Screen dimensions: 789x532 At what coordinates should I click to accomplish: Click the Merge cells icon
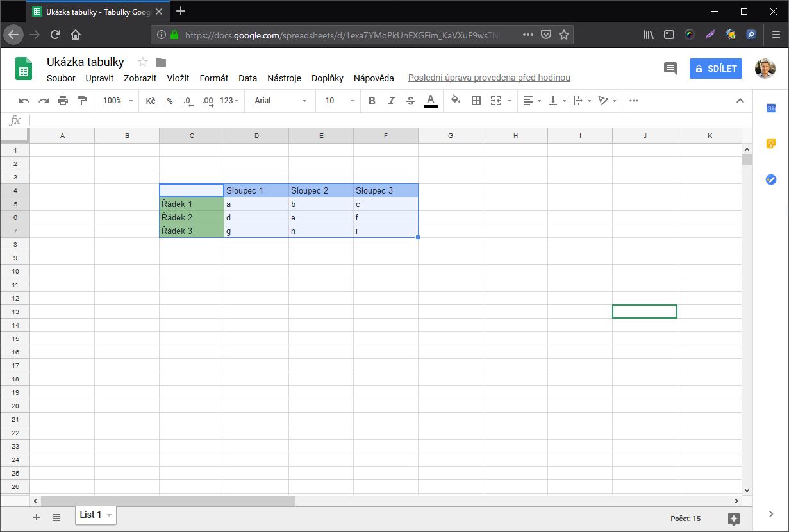[x=496, y=101]
